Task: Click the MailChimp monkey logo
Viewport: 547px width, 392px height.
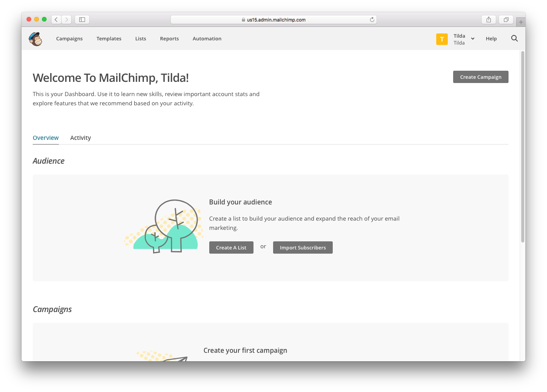Action: click(35, 39)
